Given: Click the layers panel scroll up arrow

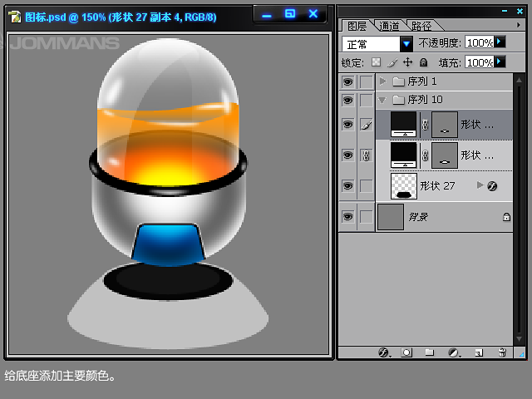Looking at the screenshot, I should [x=519, y=81].
